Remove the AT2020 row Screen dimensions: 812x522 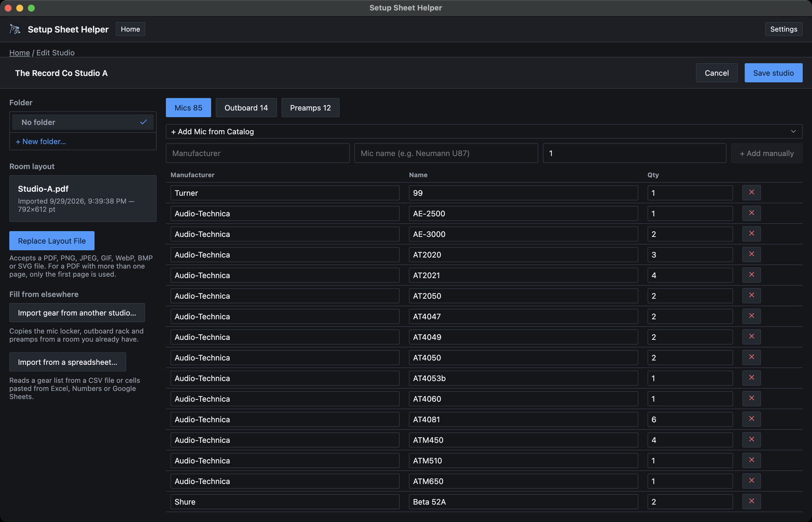click(x=751, y=254)
